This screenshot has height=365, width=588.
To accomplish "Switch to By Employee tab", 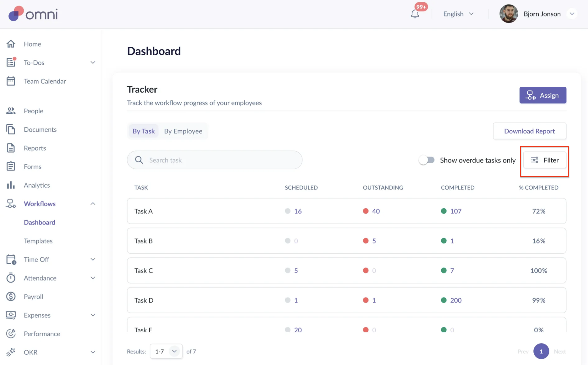I will [183, 131].
